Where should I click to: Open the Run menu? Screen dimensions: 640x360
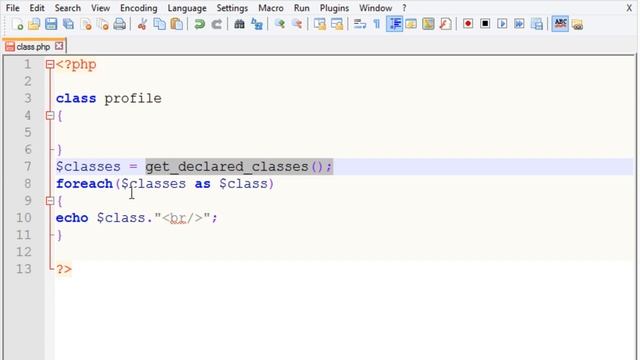(302, 8)
